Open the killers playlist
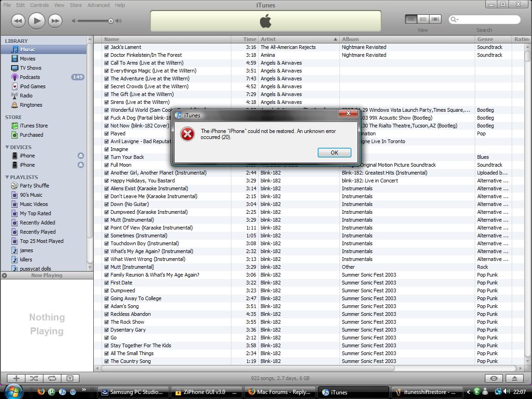Screen dimensions: 532x399 tap(26, 260)
